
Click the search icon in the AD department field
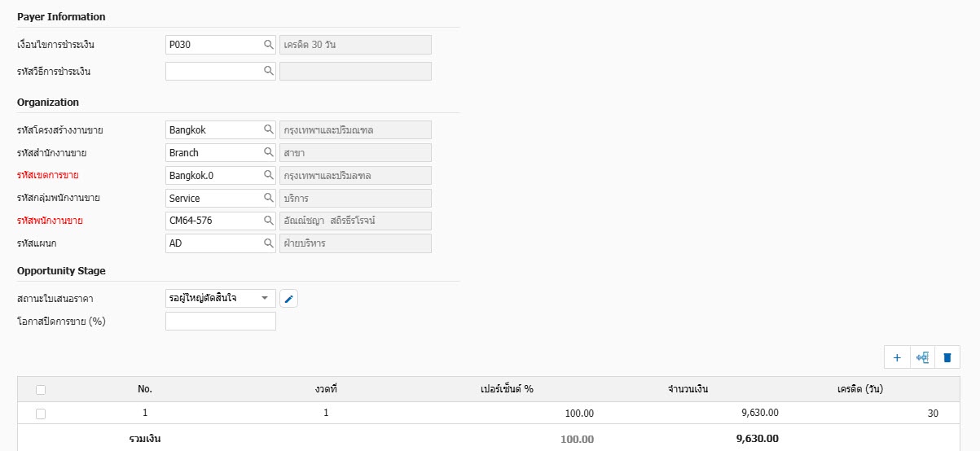tap(268, 243)
